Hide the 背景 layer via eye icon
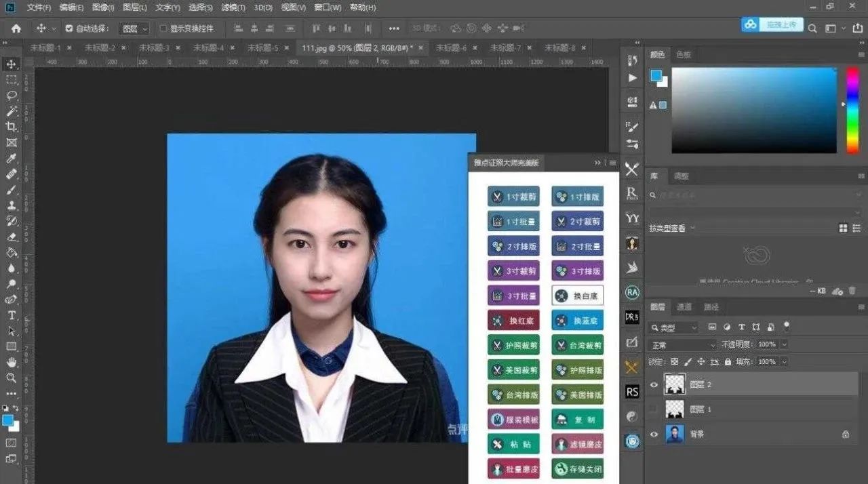The image size is (868, 484). [654, 434]
